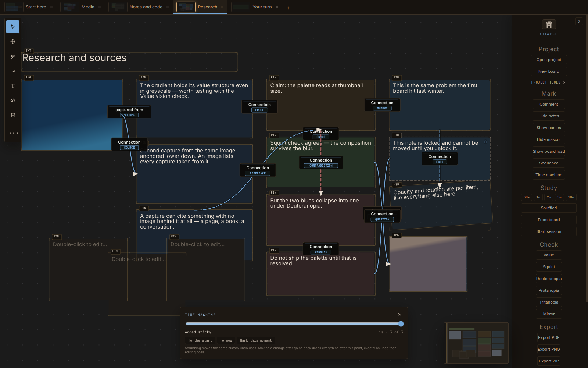The width and height of the screenshot is (588, 368).
Task: Click the Research and sources title text
Action: 74,58
